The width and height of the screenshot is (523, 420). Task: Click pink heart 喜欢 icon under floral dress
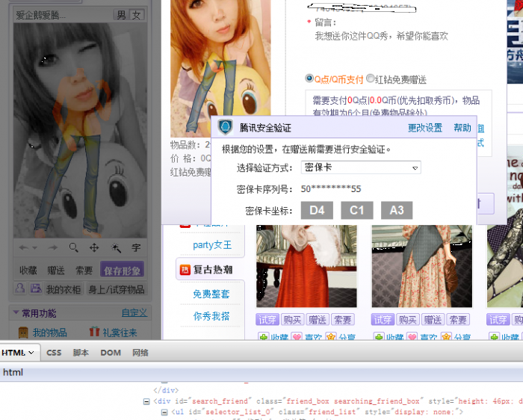(x=412, y=336)
